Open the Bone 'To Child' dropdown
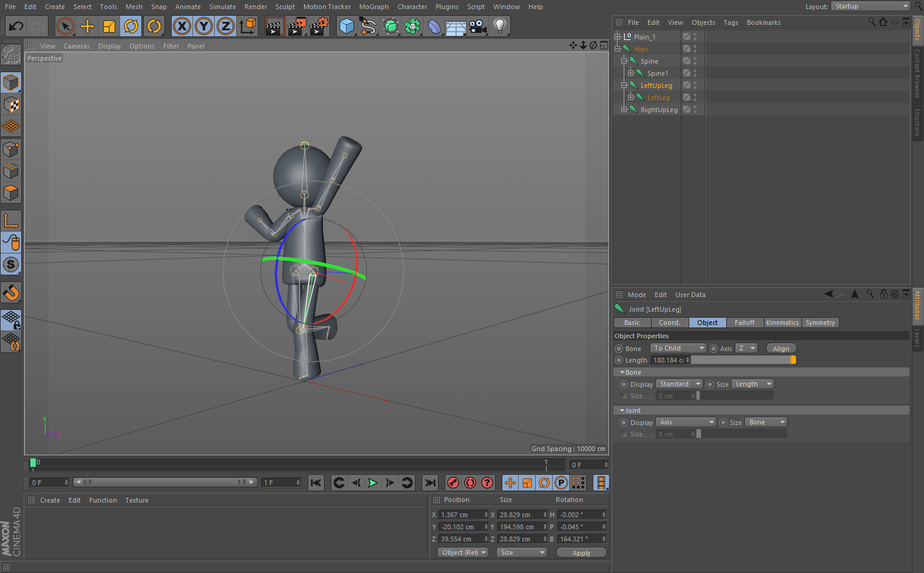The height and width of the screenshot is (573, 924). [678, 348]
